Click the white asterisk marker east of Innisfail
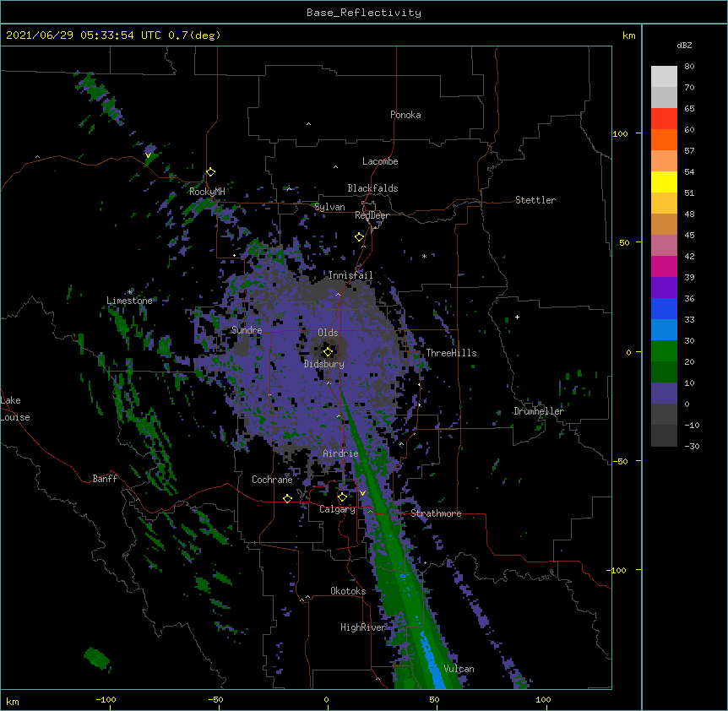Viewport: 728px width, 711px height. (x=424, y=256)
